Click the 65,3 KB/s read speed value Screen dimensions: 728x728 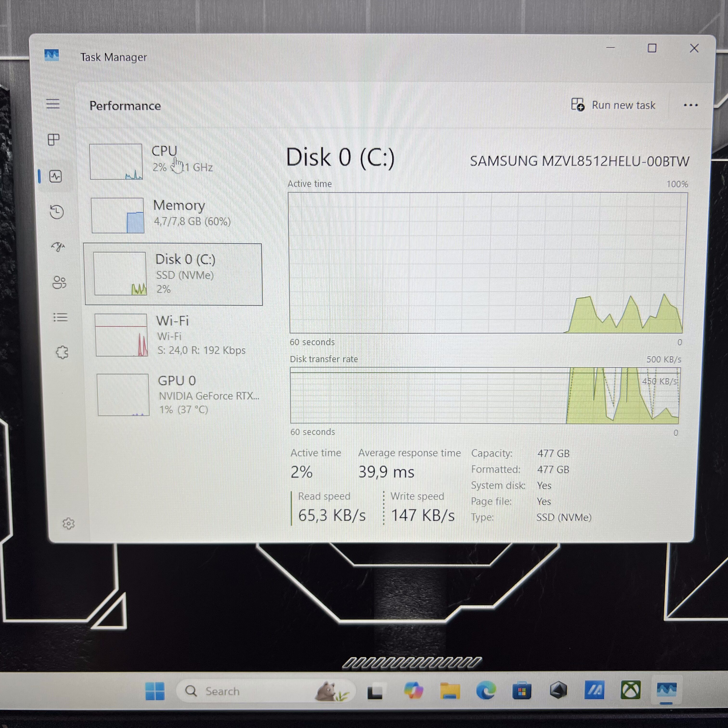pyautogui.click(x=332, y=515)
